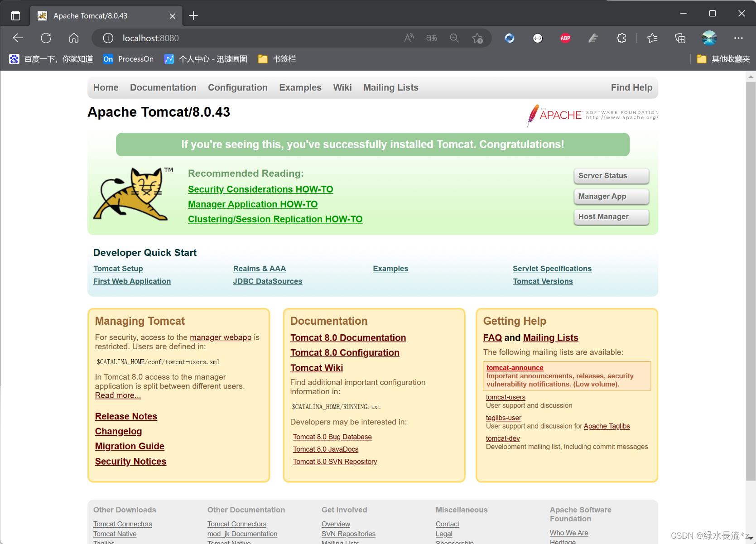
Task: Click the browser back arrow
Action: (x=18, y=38)
